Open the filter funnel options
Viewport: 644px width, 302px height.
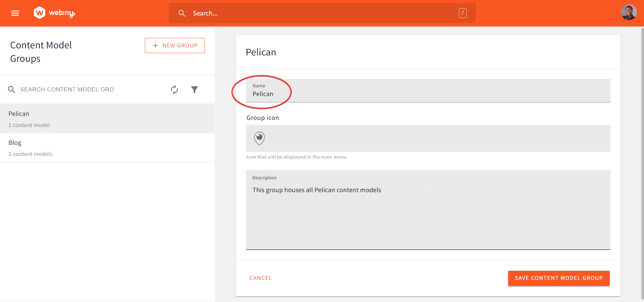(x=195, y=90)
